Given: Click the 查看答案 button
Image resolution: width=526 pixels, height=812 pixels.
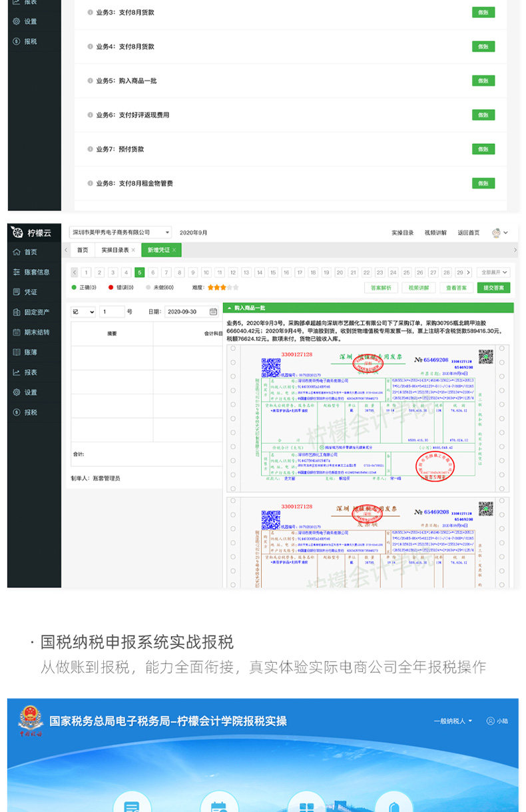Looking at the screenshot, I should coord(456,288).
